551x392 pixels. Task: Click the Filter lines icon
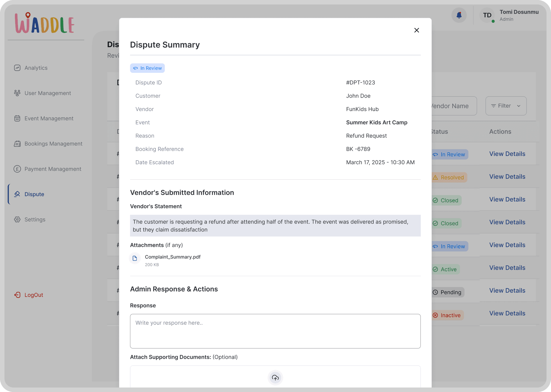[493, 106]
